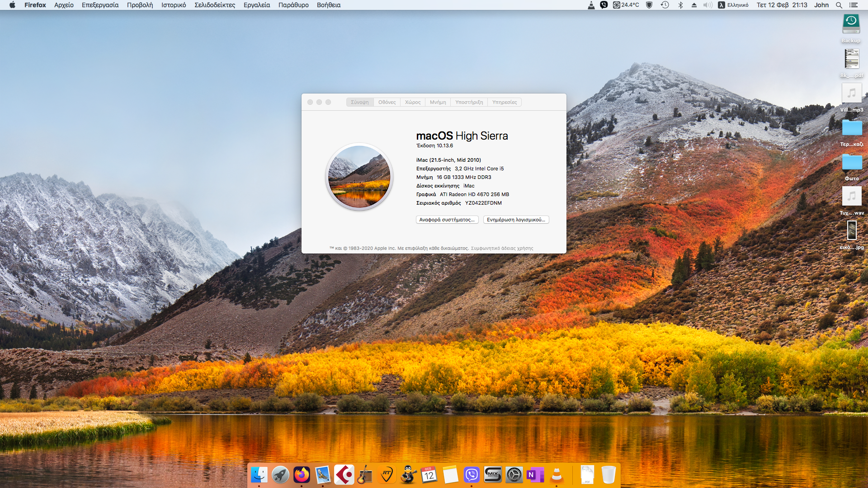The width and height of the screenshot is (868, 488).
Task: Select the Τερ...καζι folder on desktop
Action: coord(852,132)
